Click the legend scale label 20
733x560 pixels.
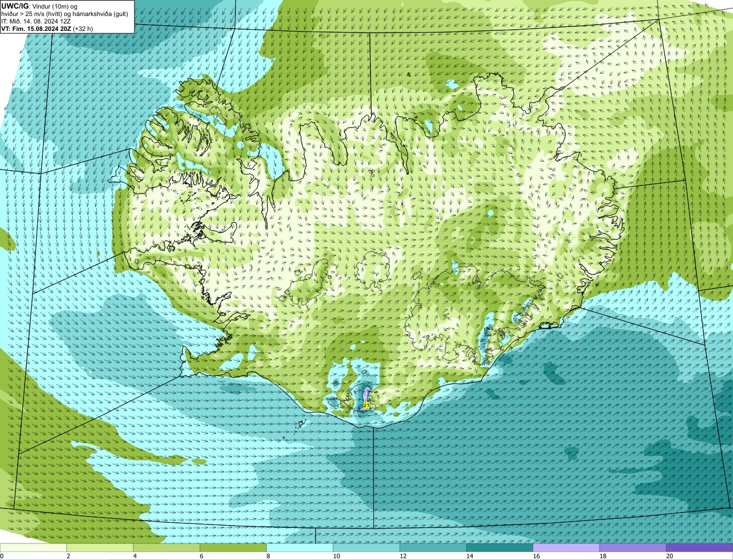click(x=669, y=556)
